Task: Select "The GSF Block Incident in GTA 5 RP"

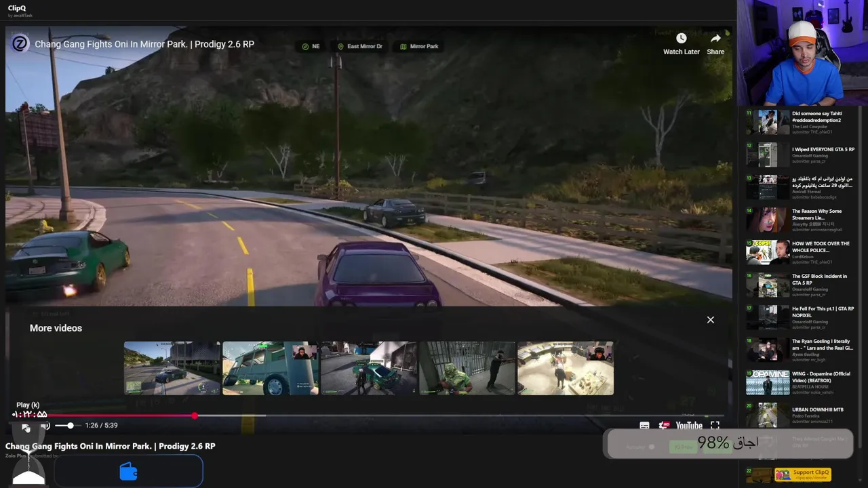Action: click(x=800, y=285)
